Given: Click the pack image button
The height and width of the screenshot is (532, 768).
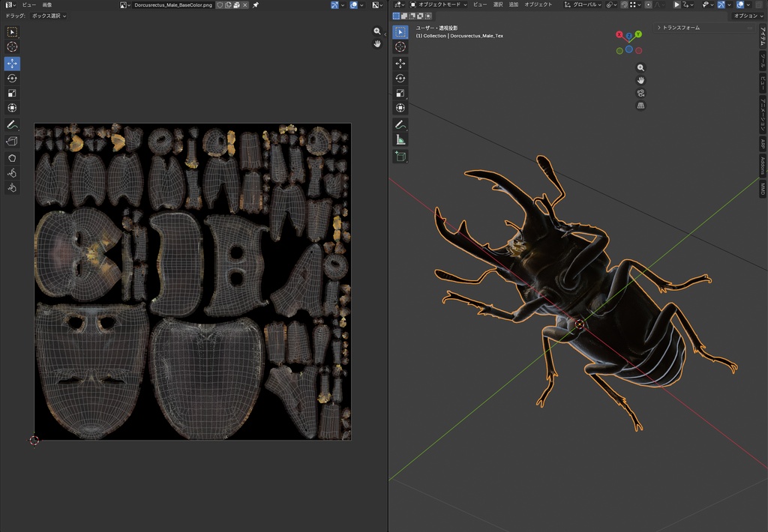Looking at the screenshot, I should (236, 5).
